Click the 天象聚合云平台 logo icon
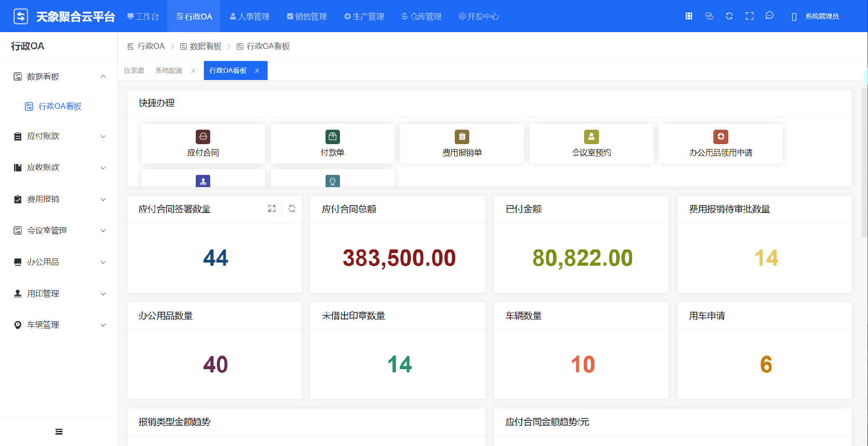 [x=21, y=16]
